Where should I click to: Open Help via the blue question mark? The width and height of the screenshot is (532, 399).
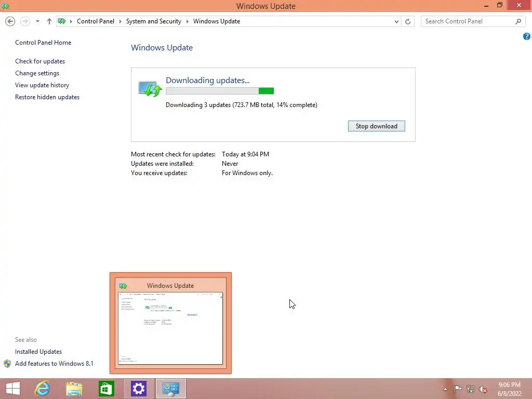click(527, 36)
